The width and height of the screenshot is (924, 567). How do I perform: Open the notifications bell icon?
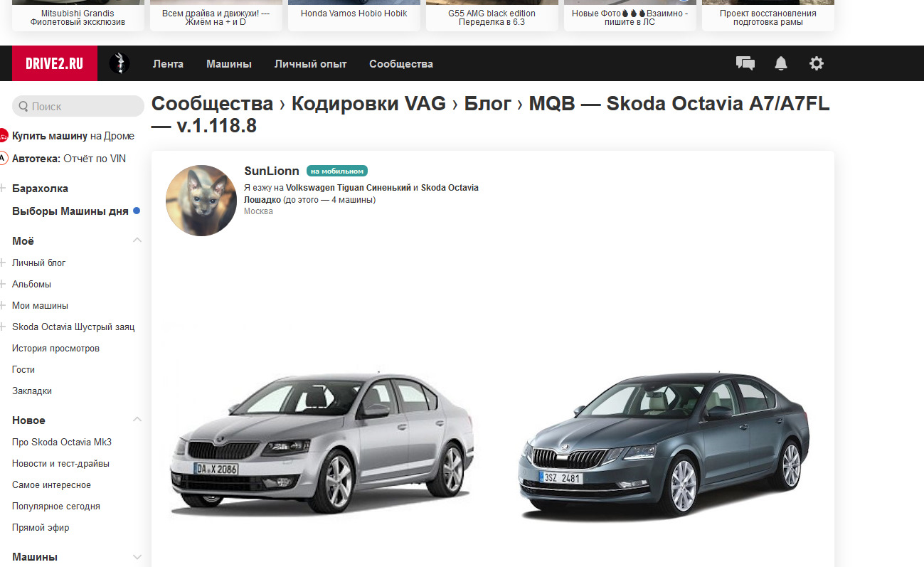pos(781,64)
